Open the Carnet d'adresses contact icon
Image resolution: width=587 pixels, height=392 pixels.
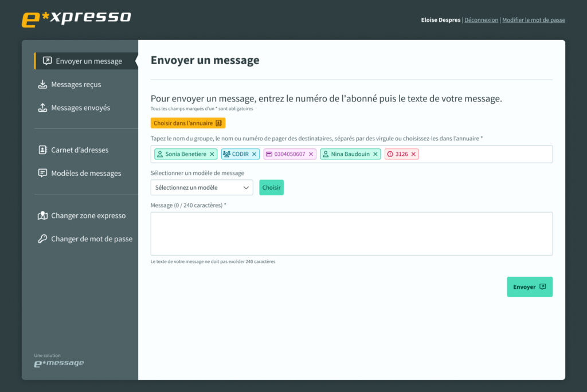click(42, 150)
